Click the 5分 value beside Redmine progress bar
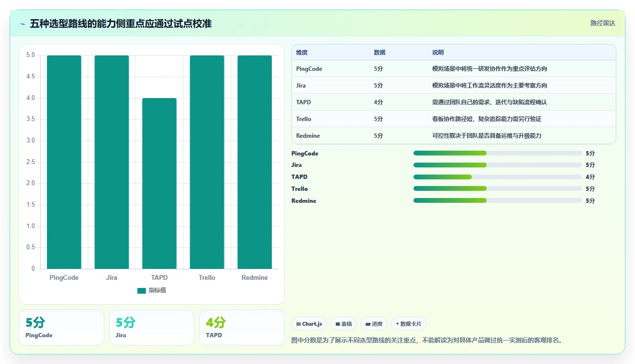Viewport: 635px width, 364px height. [590, 201]
